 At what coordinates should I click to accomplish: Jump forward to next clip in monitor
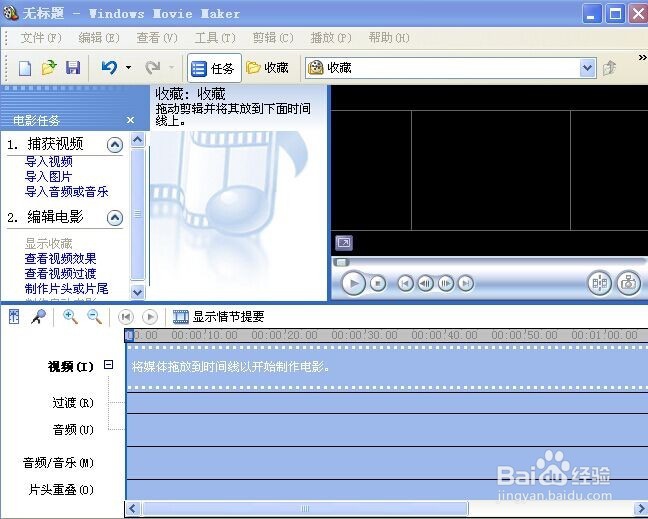466,283
